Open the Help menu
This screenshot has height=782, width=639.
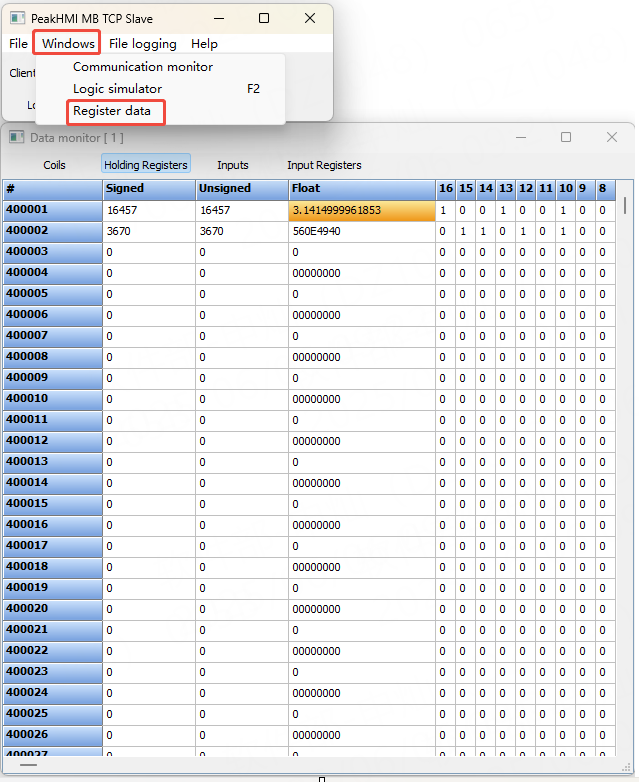coord(204,43)
